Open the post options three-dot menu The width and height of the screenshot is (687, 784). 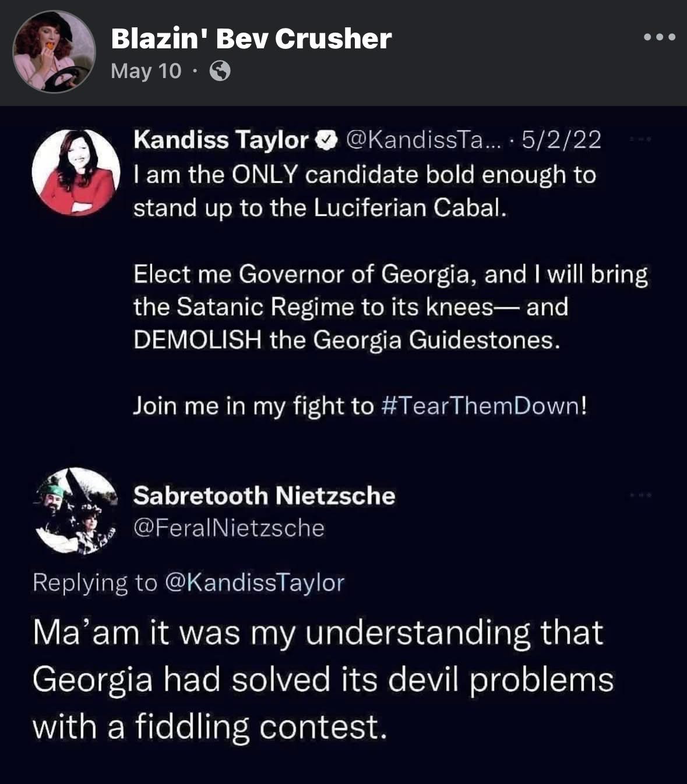[660, 37]
